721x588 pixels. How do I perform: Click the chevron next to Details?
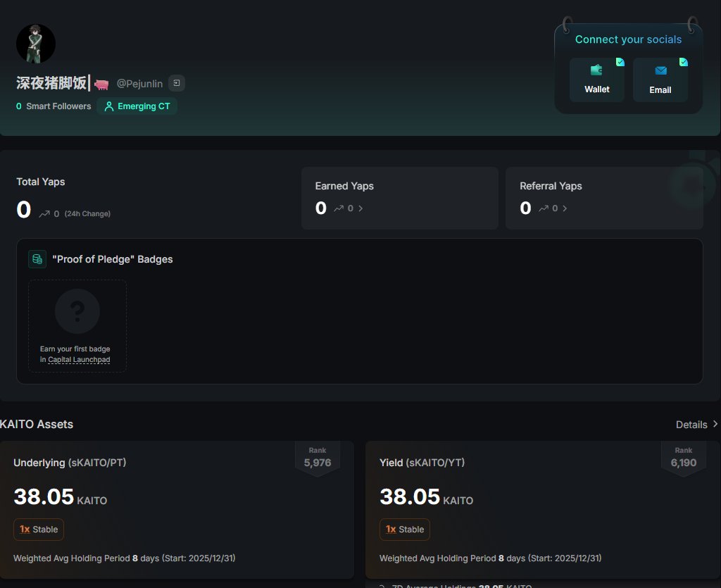(715, 424)
